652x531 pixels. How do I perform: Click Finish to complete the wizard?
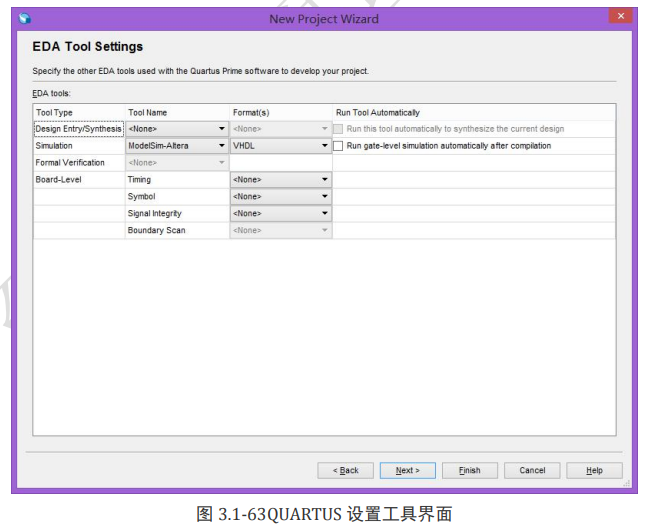pyautogui.click(x=470, y=470)
